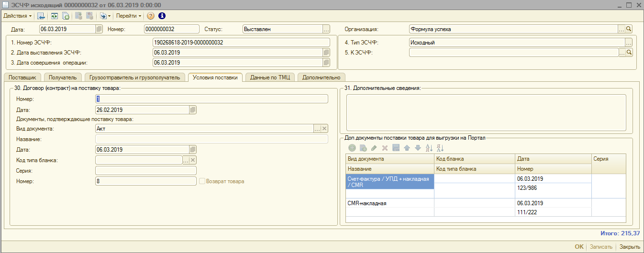644x253 pixels.
Task: Click the blue information icon in toolbar
Action: pos(162,16)
